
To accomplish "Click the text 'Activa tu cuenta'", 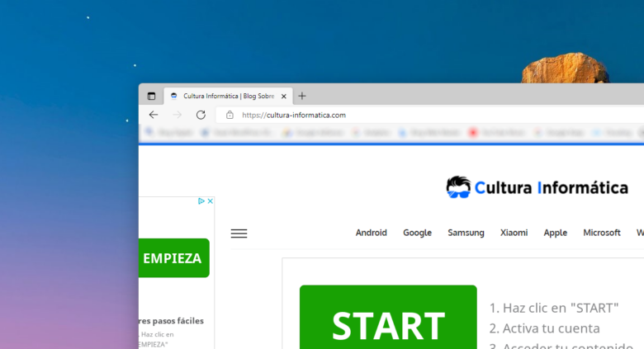I will click(x=552, y=328).
